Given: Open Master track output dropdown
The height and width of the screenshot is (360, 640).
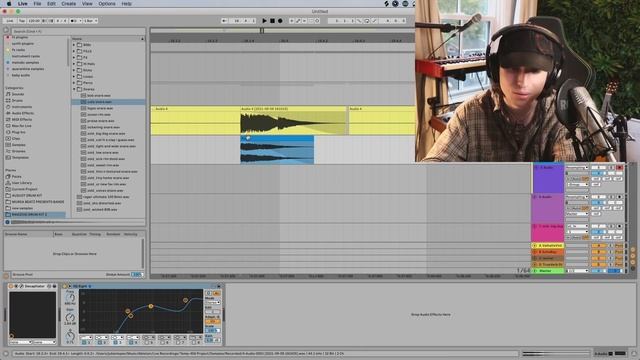Looking at the screenshot, I should point(577,271).
